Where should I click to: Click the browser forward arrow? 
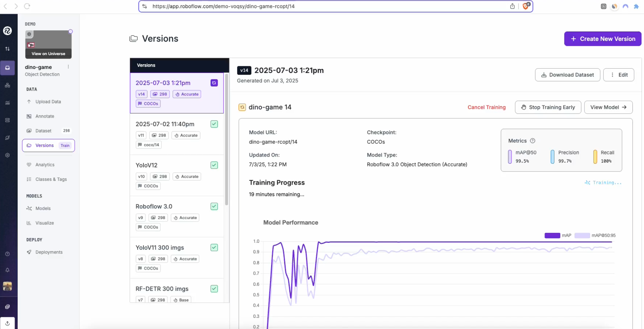click(x=16, y=6)
